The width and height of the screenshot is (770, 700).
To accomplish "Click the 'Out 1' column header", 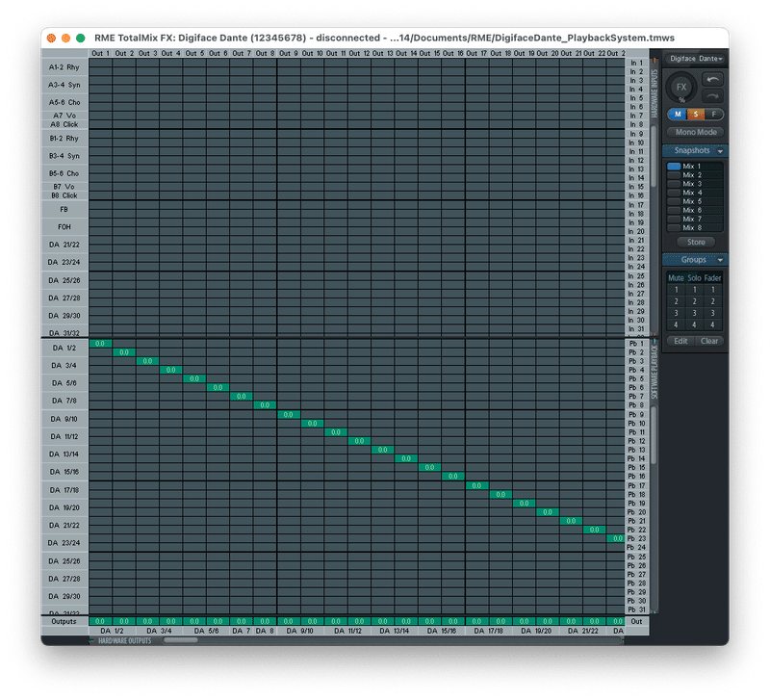I will [x=100, y=53].
